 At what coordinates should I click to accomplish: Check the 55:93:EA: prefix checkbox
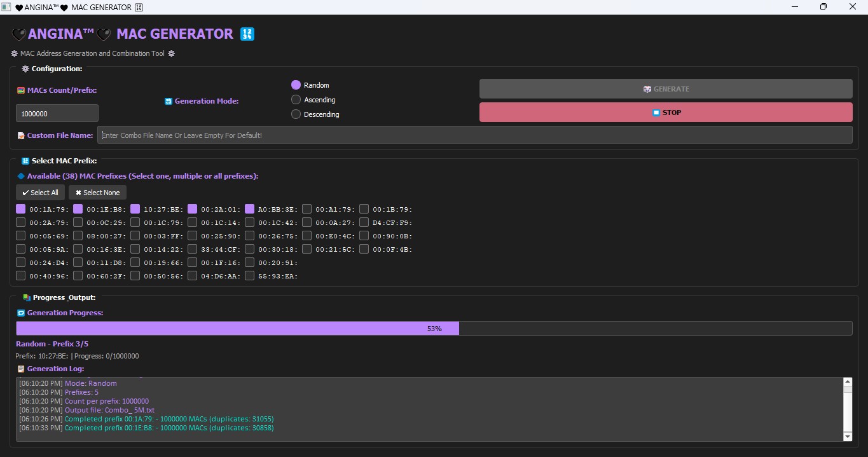point(250,276)
